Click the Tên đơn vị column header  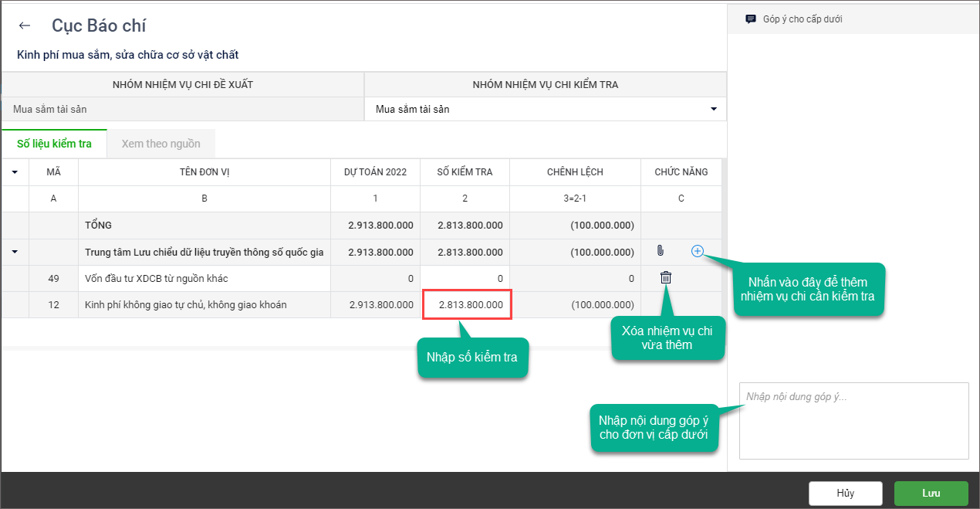204,172
